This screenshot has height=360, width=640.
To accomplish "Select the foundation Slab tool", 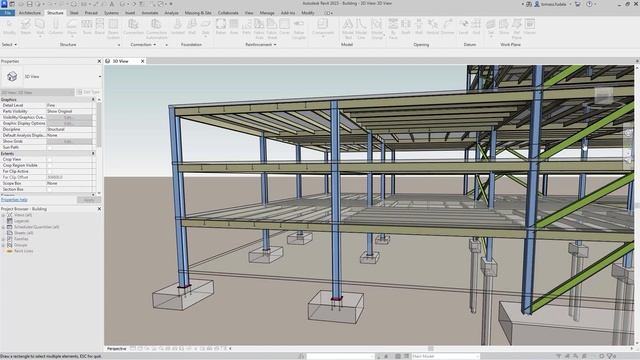I will (205, 27).
